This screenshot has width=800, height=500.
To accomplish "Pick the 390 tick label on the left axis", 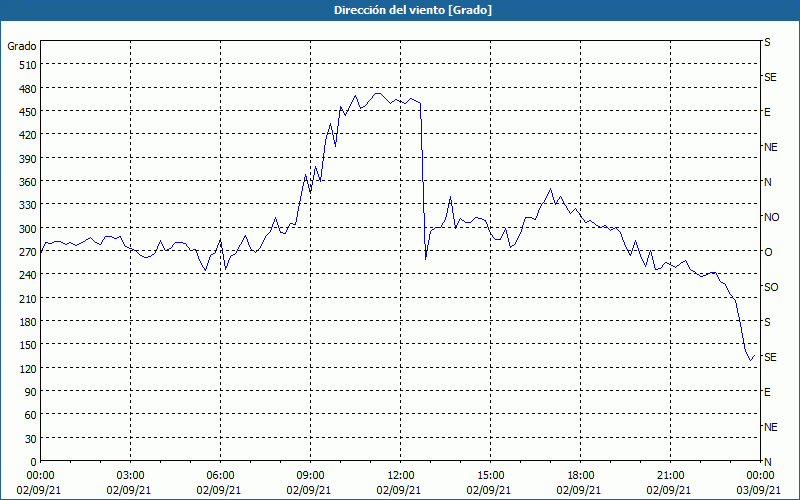I will click(28, 159).
